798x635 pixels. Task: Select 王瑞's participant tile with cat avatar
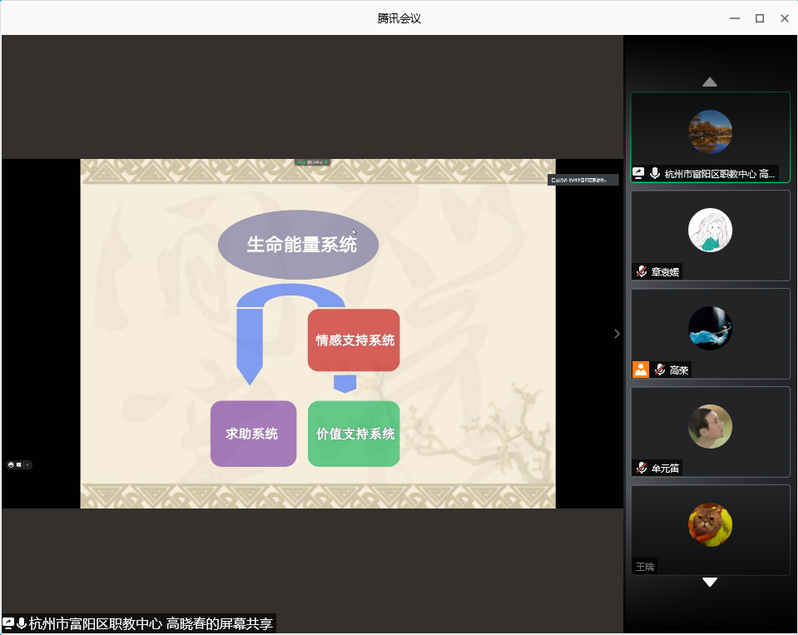click(x=710, y=530)
